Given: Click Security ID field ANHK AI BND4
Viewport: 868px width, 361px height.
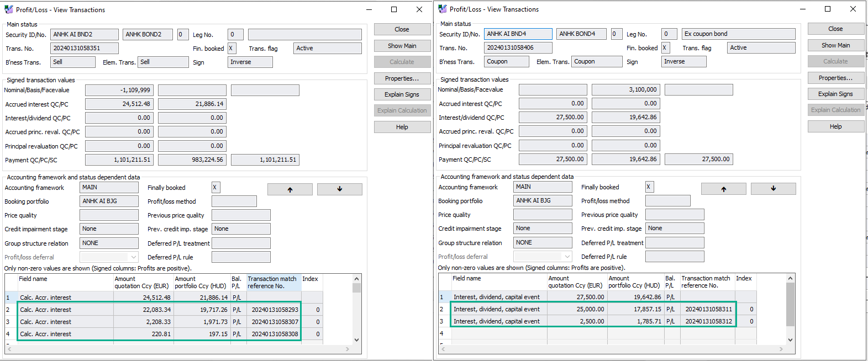Looking at the screenshot, I should 518,34.
